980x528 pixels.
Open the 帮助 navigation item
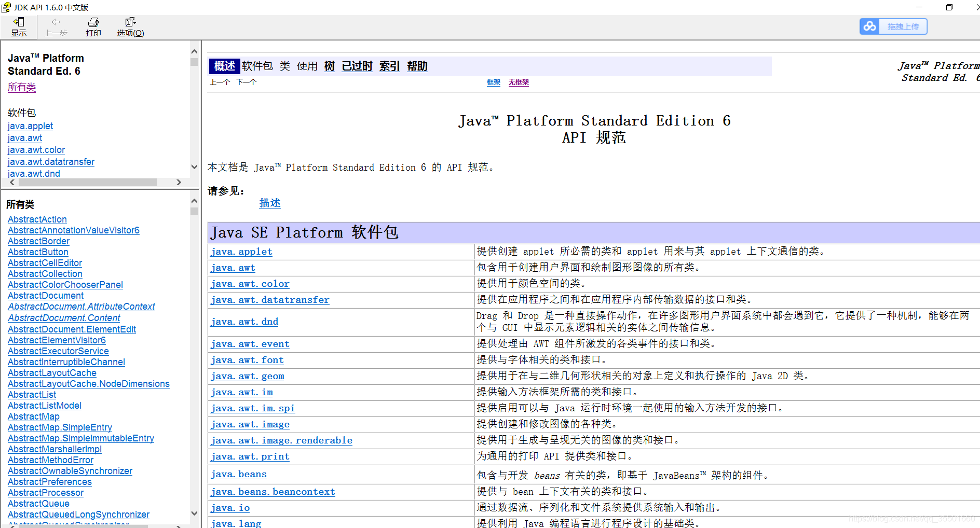tap(417, 66)
